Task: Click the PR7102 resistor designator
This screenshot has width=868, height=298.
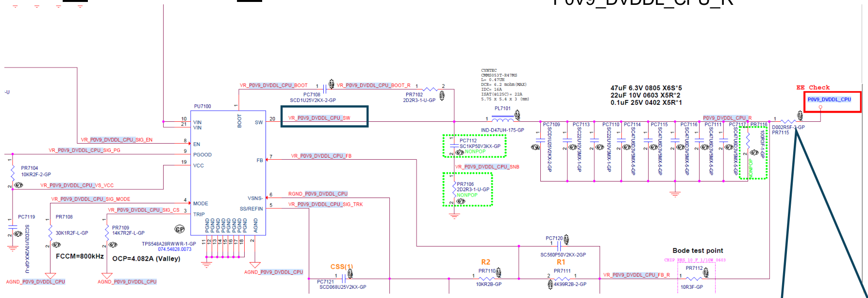Action: point(414,95)
